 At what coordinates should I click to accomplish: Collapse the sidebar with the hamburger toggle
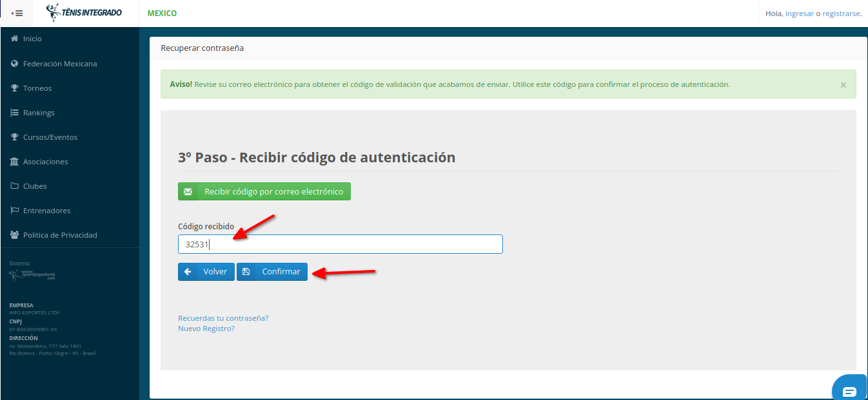tap(17, 13)
